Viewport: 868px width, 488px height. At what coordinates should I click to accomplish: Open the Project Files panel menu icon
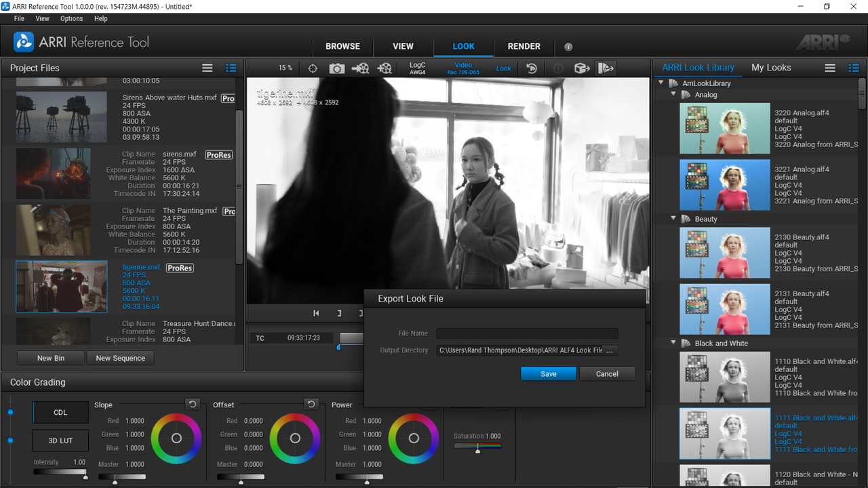tap(208, 68)
